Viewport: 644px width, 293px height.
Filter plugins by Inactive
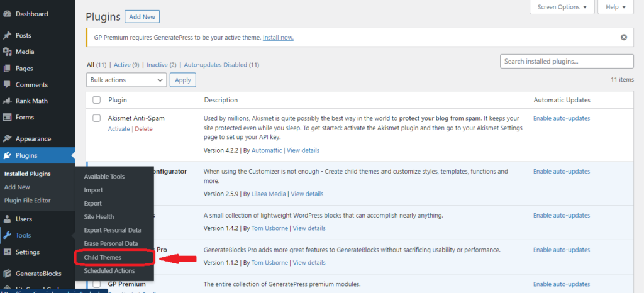point(157,65)
